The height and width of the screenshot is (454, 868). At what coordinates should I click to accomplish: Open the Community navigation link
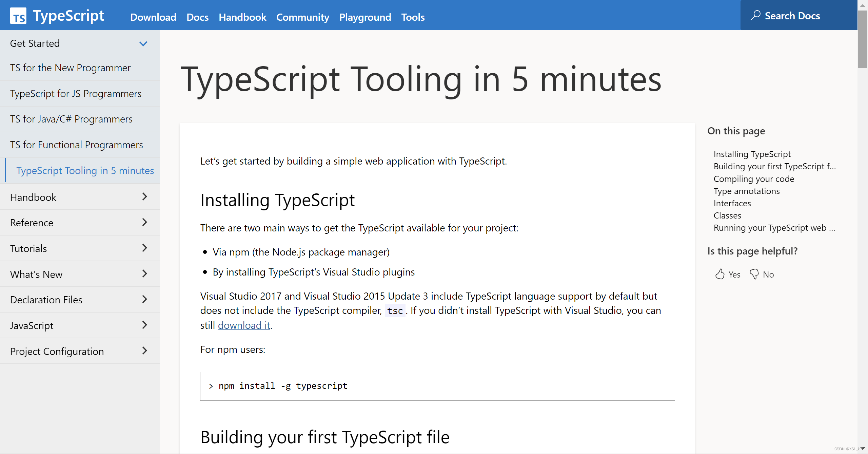pos(302,17)
